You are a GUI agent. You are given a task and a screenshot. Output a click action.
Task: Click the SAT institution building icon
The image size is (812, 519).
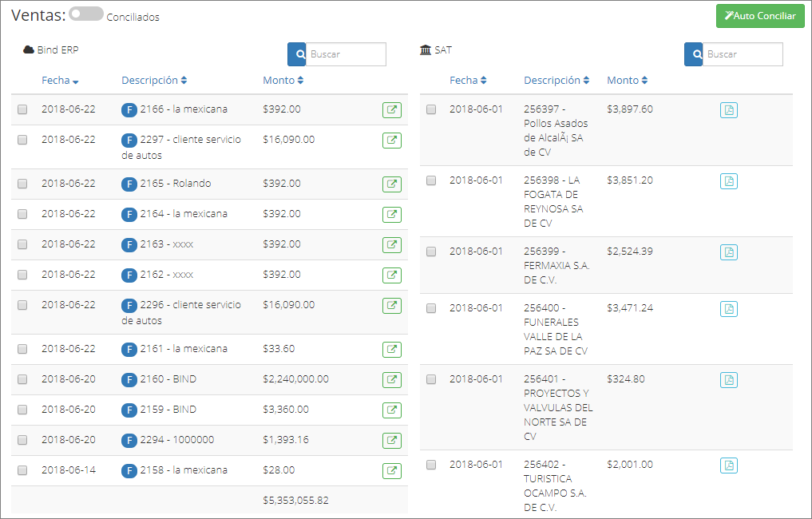pyautogui.click(x=425, y=50)
